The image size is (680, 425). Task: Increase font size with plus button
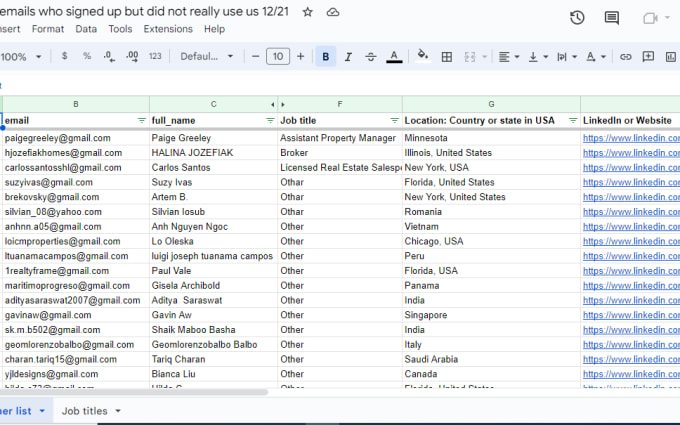click(300, 57)
